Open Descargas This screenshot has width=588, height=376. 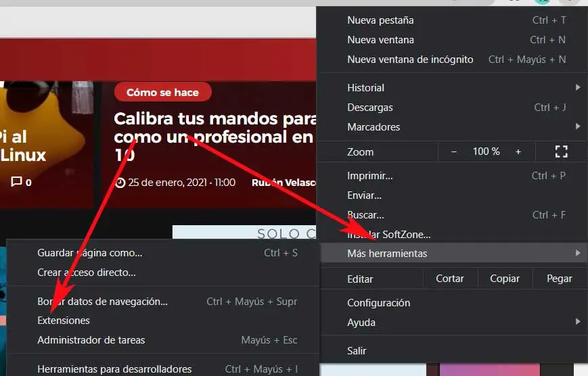click(452, 108)
